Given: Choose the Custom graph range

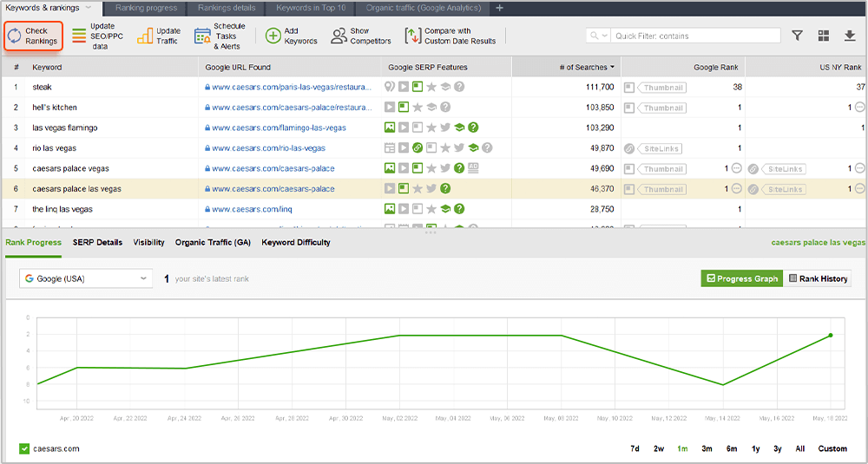Looking at the screenshot, I should point(832,448).
